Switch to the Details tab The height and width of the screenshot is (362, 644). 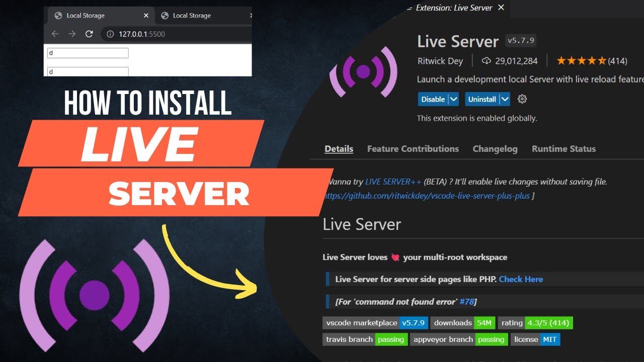point(339,149)
